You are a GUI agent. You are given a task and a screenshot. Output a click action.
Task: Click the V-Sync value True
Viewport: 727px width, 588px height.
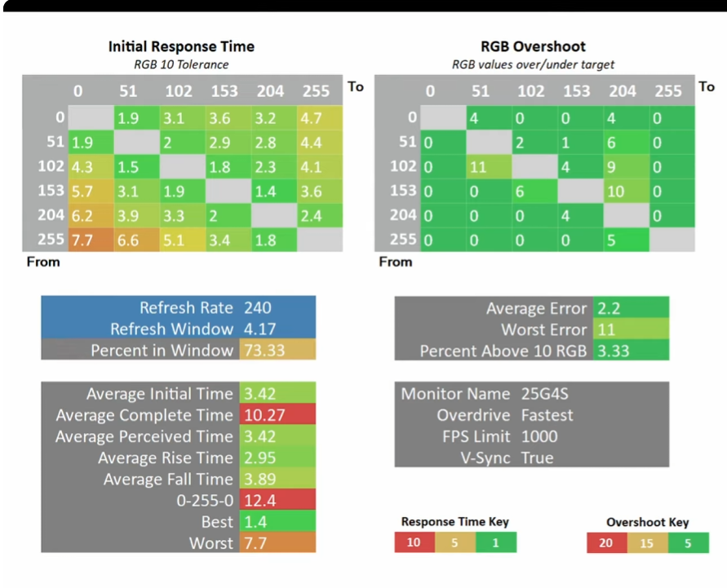click(x=538, y=458)
